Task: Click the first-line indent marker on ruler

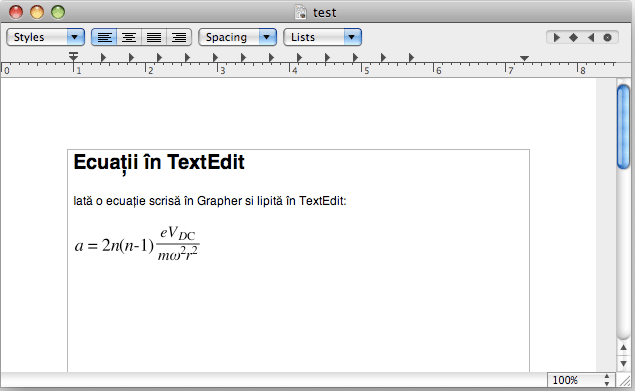Action: pyautogui.click(x=73, y=56)
